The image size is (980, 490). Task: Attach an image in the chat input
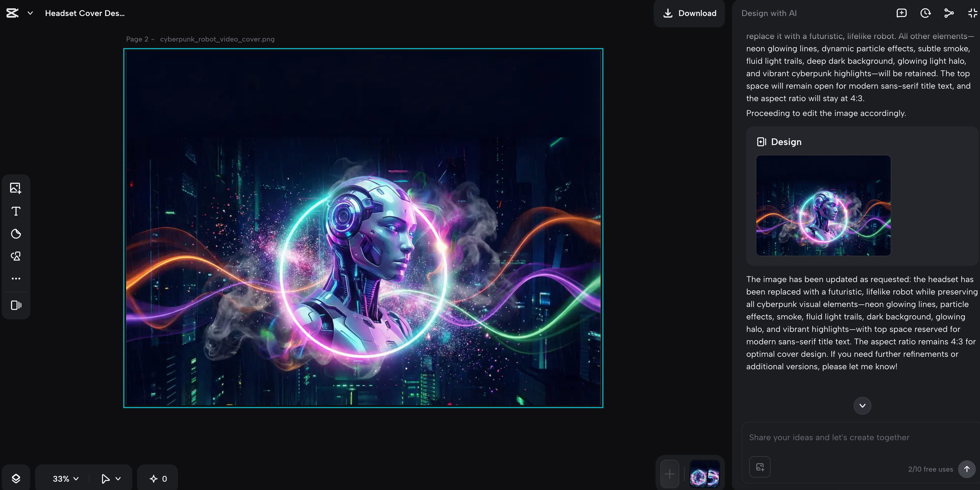(760, 467)
